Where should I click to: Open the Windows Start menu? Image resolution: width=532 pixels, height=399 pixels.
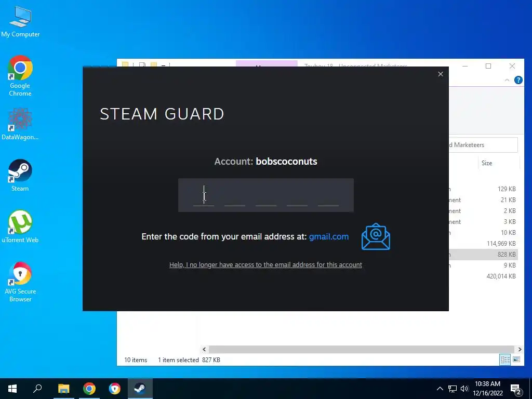click(x=12, y=389)
